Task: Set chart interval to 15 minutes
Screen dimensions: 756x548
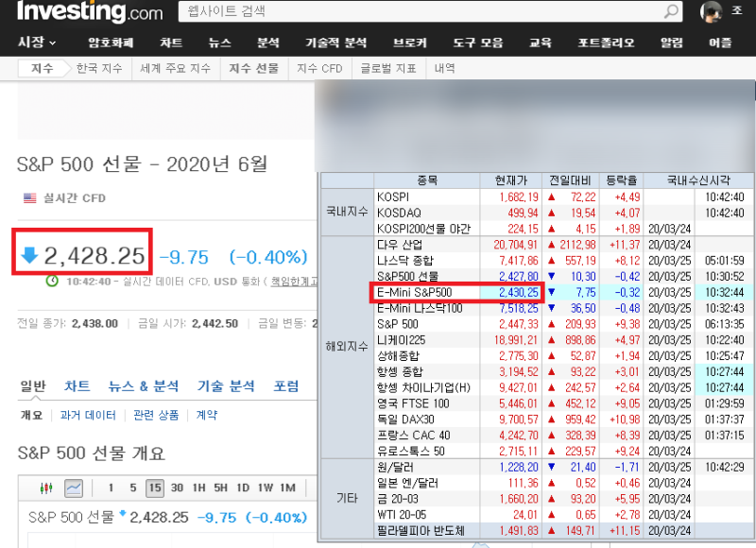Action: click(x=155, y=488)
